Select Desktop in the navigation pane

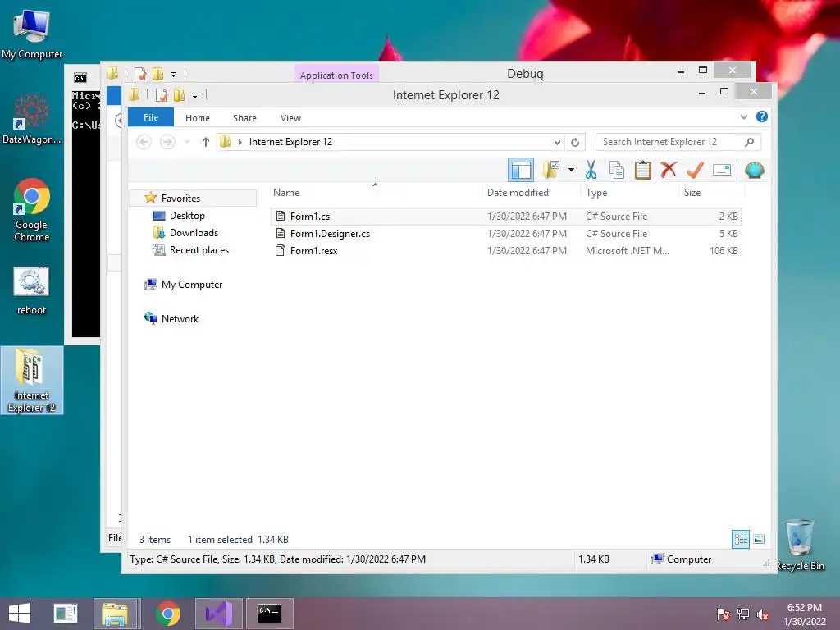click(x=187, y=216)
